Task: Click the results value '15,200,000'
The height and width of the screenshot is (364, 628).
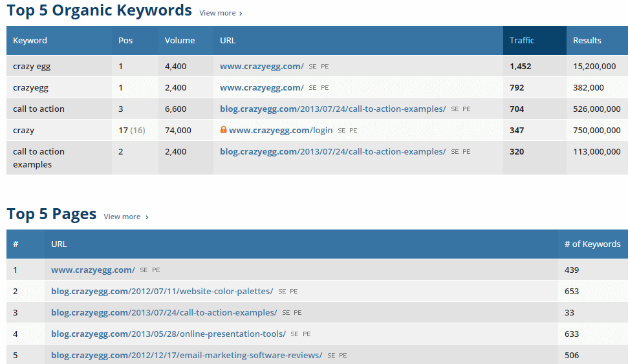Action: click(594, 67)
